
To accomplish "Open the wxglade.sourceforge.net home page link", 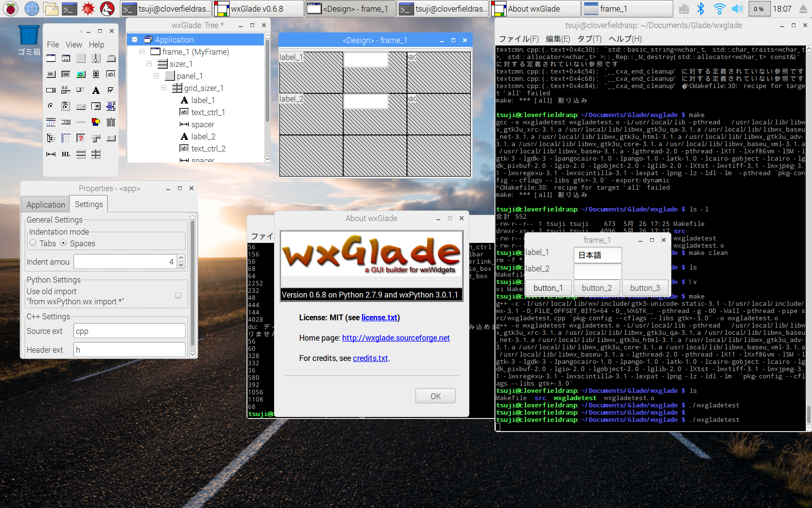I will (x=396, y=338).
